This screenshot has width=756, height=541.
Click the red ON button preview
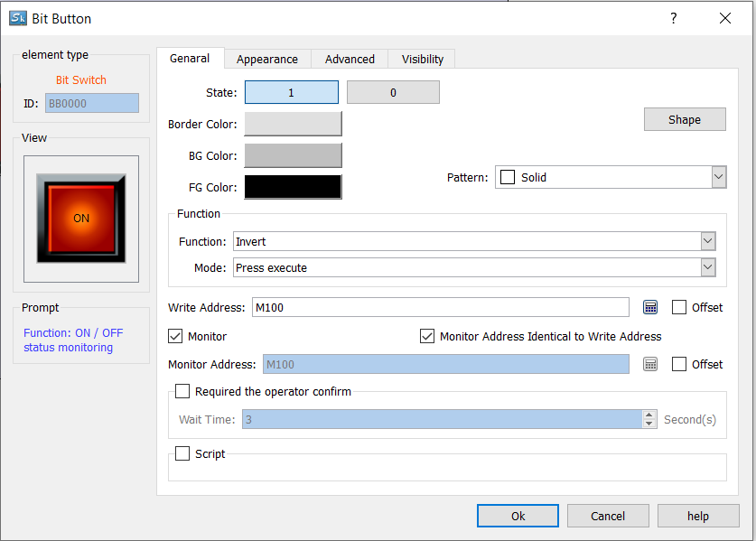81,218
